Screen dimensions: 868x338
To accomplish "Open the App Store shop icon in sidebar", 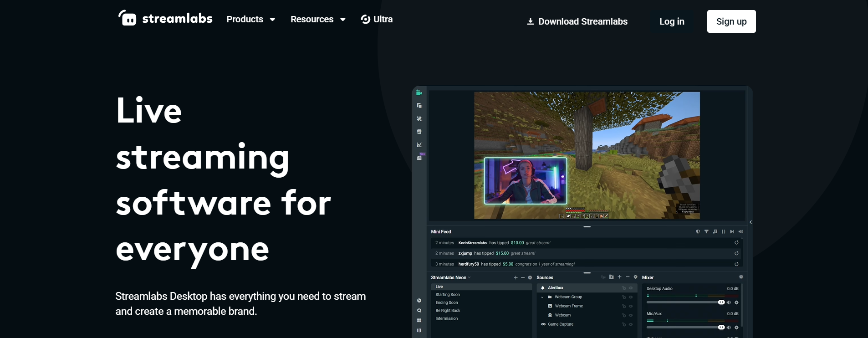I will [419, 132].
